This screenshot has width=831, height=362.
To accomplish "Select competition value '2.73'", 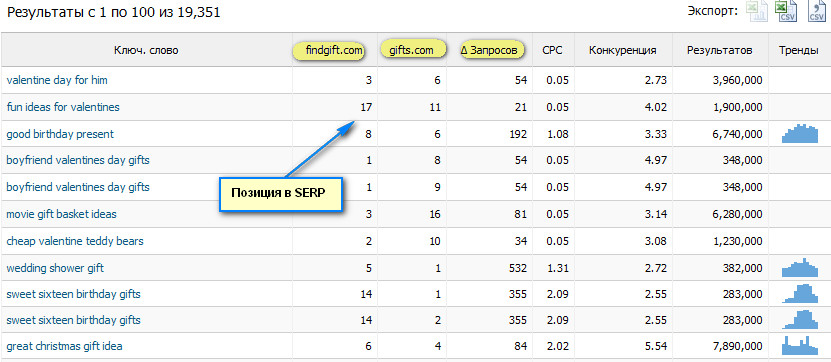I will [x=656, y=80].
